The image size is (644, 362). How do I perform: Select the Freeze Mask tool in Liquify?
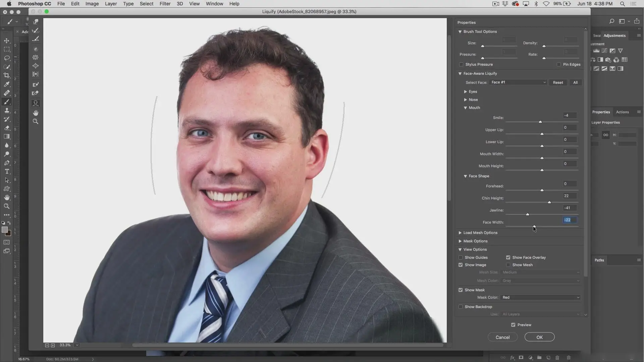[36, 84]
